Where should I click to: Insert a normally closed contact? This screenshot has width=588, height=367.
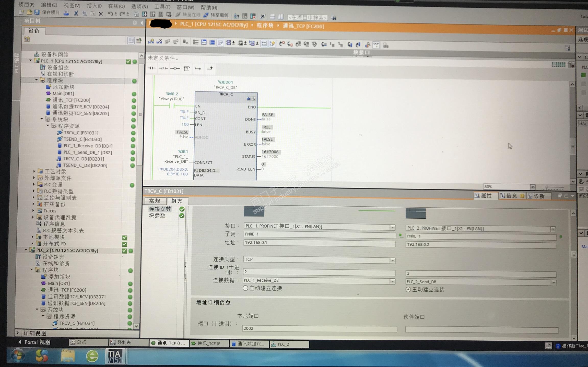pyautogui.click(x=163, y=68)
